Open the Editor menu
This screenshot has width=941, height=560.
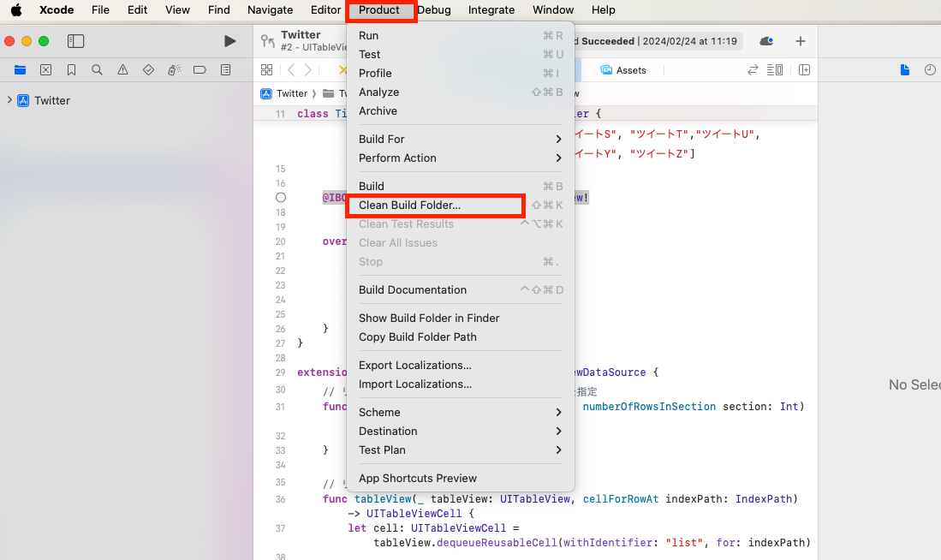325,9
